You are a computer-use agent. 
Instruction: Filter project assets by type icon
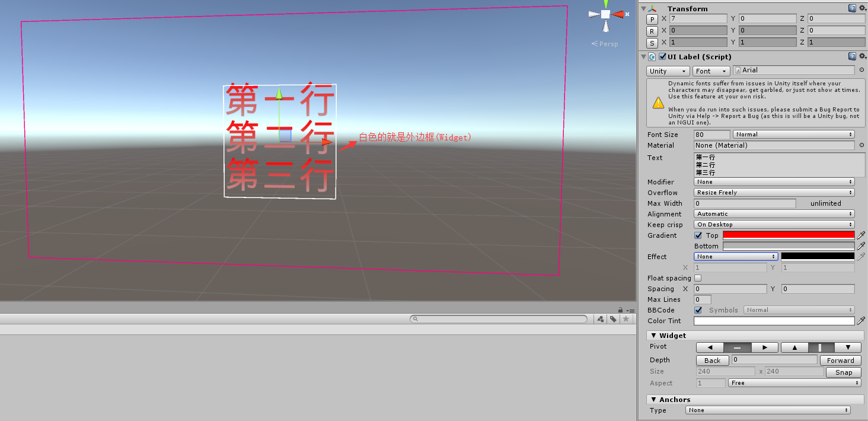pos(600,319)
